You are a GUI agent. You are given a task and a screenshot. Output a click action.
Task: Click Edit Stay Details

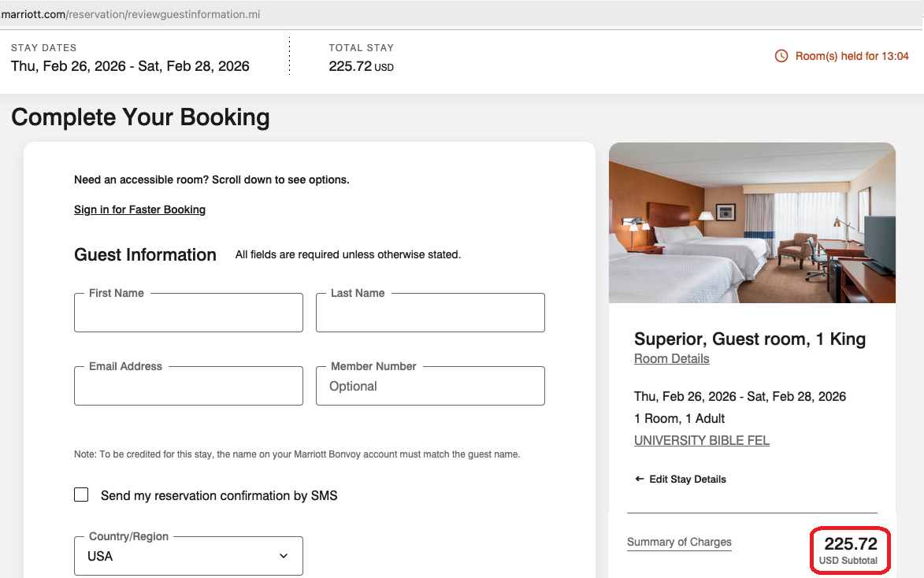[687, 479]
